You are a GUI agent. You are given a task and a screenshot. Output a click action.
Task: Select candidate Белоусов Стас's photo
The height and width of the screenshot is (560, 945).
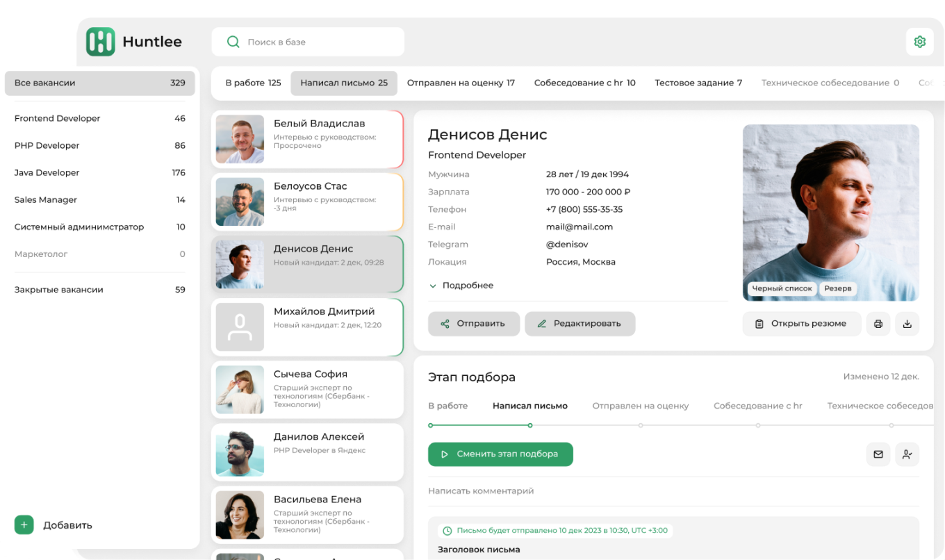click(x=240, y=201)
